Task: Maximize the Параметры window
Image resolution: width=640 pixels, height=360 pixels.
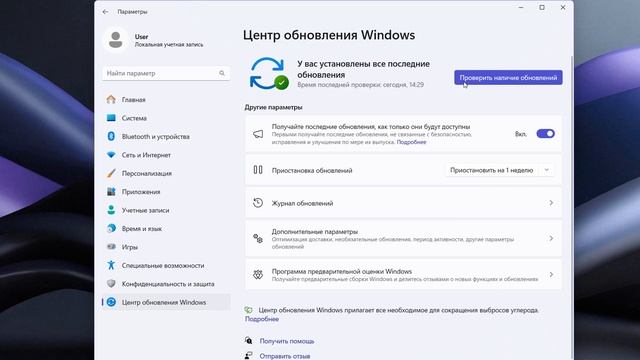Action: coord(542,7)
